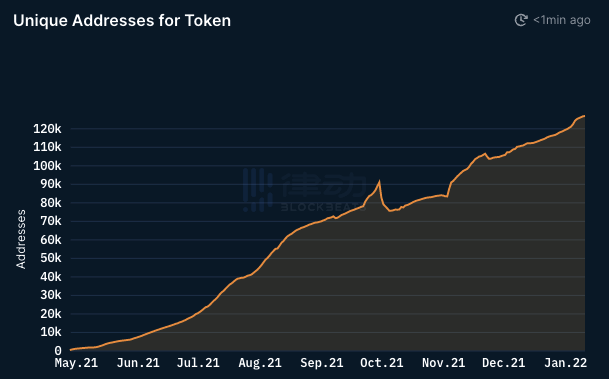The width and height of the screenshot is (609, 379).
Task: Click the Sep.21 x-axis label
Action: [322, 363]
